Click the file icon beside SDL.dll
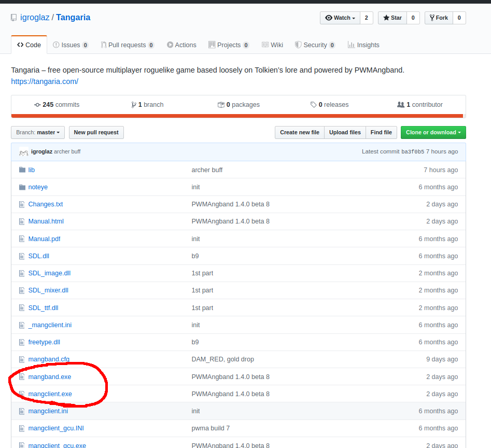This screenshot has height=448, width=491. [22, 256]
